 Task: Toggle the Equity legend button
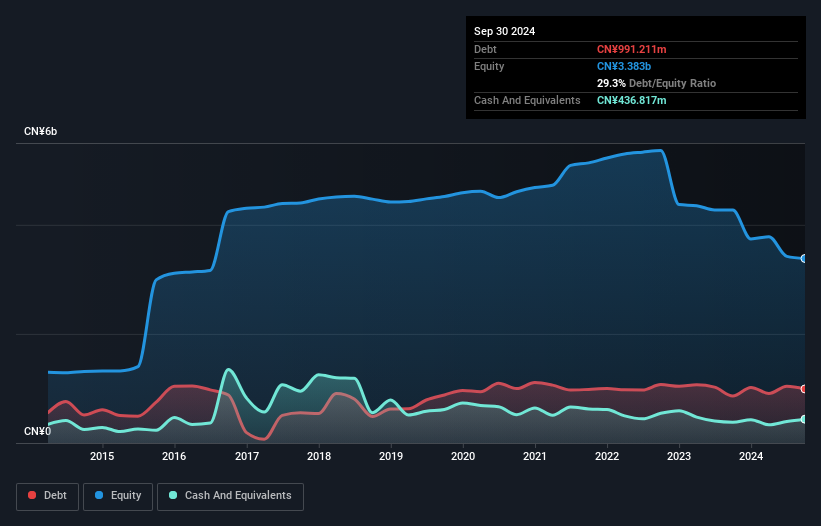118,496
